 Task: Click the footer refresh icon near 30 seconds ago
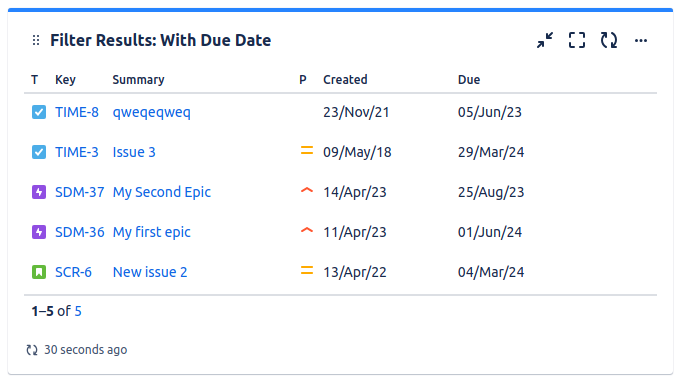(32, 350)
